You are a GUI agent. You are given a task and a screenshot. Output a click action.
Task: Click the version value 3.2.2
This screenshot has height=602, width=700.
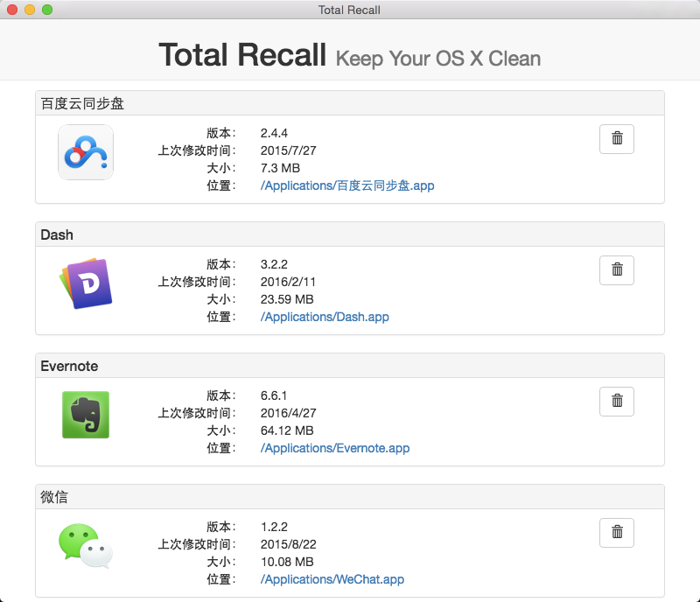click(x=274, y=264)
